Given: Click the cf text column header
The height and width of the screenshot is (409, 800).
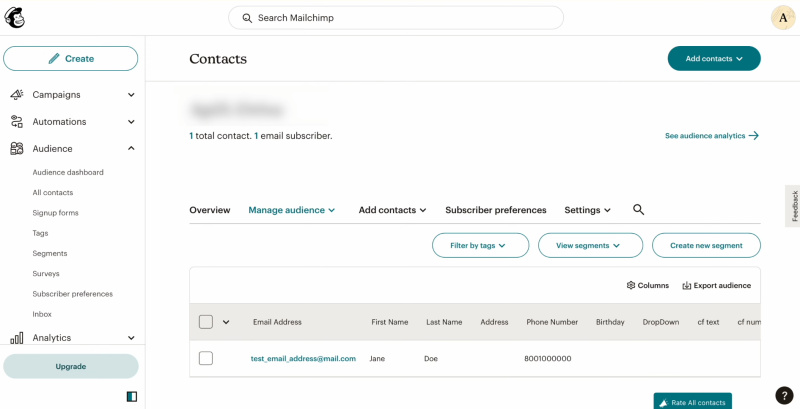Looking at the screenshot, I should 708,322.
